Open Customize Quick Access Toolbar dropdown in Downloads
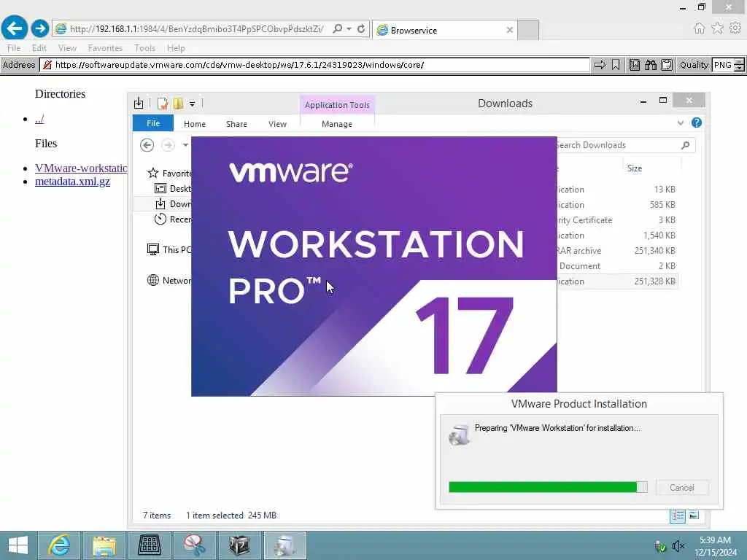 pos(192,104)
